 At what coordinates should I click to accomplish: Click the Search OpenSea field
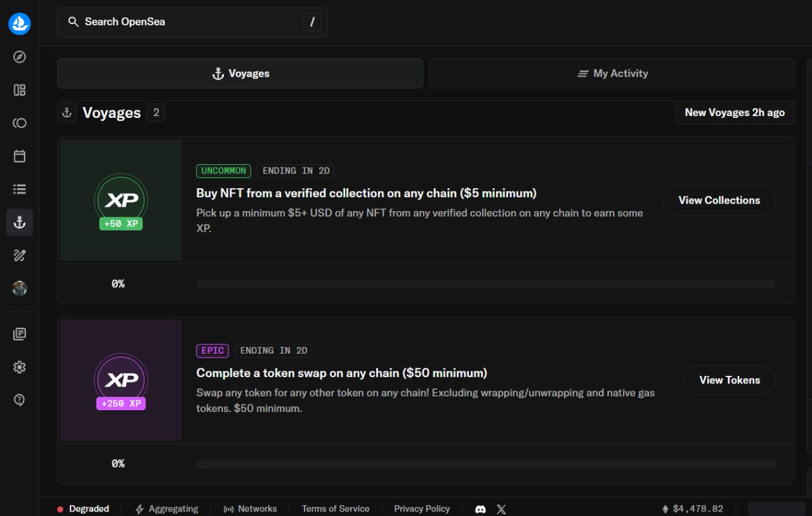(x=192, y=22)
